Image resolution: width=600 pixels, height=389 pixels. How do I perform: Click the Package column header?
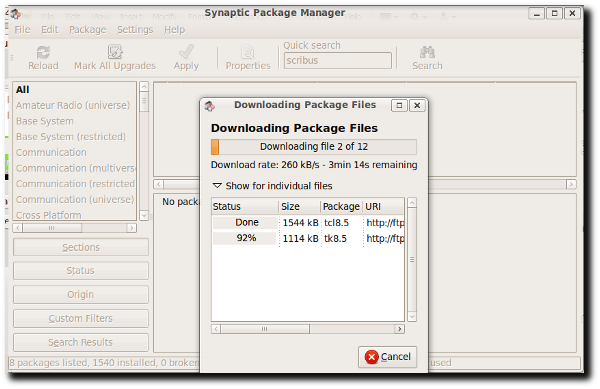(x=341, y=207)
